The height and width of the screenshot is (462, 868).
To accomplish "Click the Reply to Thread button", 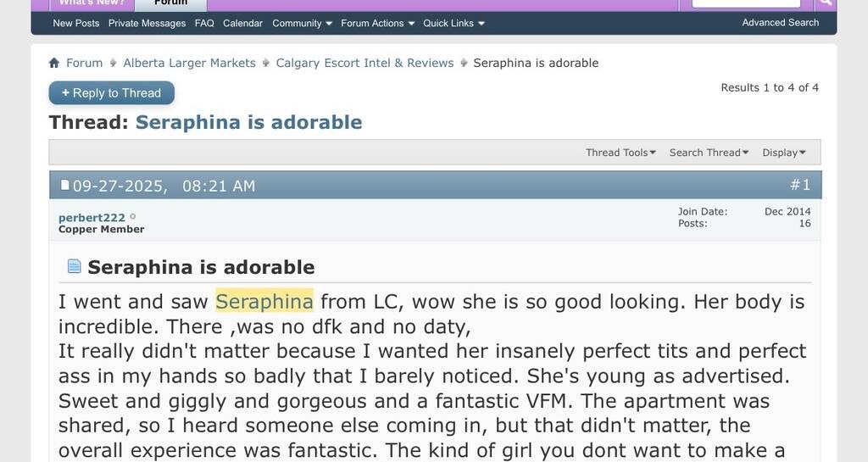I will point(112,92).
